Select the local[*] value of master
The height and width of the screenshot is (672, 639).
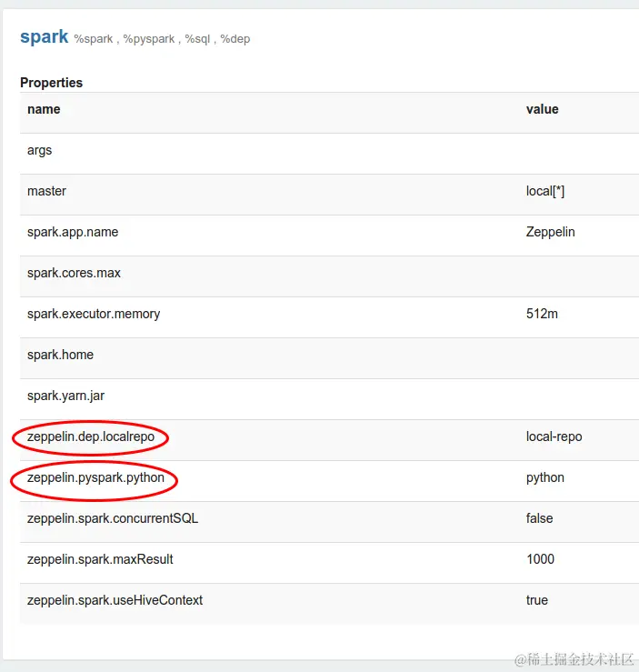545,191
